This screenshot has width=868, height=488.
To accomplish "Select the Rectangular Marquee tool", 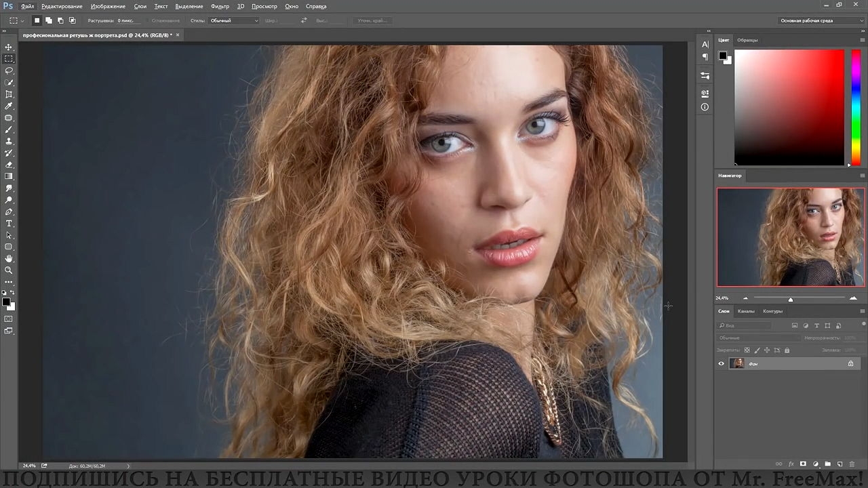I will 9,59.
